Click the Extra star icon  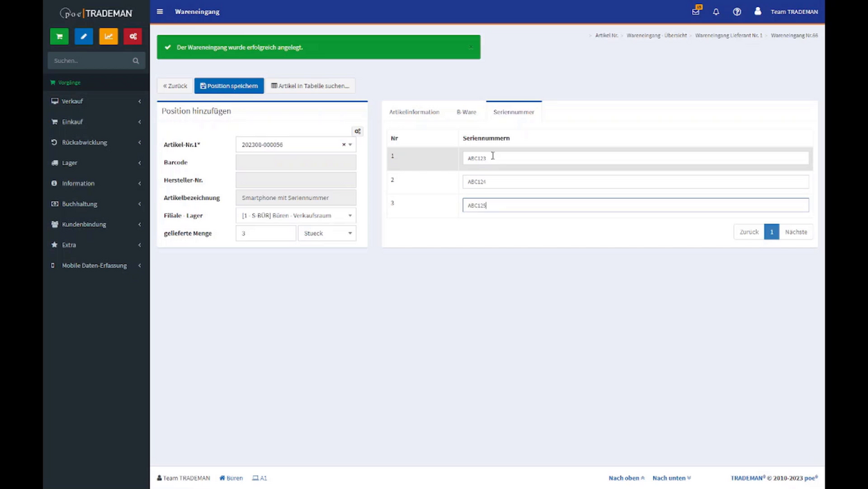[x=55, y=245]
